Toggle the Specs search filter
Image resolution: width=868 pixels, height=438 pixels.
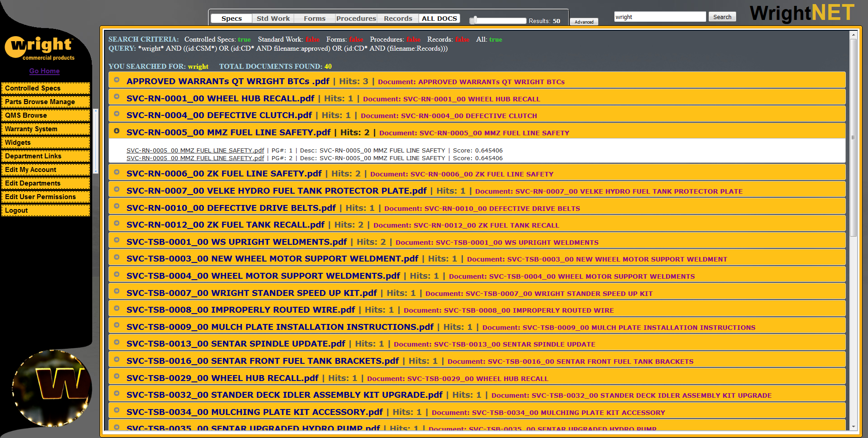tap(231, 19)
